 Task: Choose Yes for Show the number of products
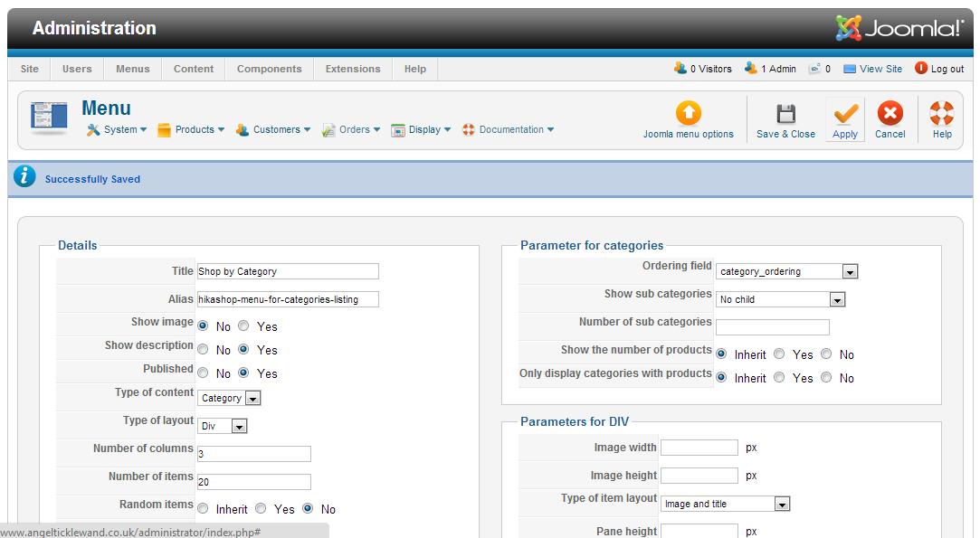point(779,354)
